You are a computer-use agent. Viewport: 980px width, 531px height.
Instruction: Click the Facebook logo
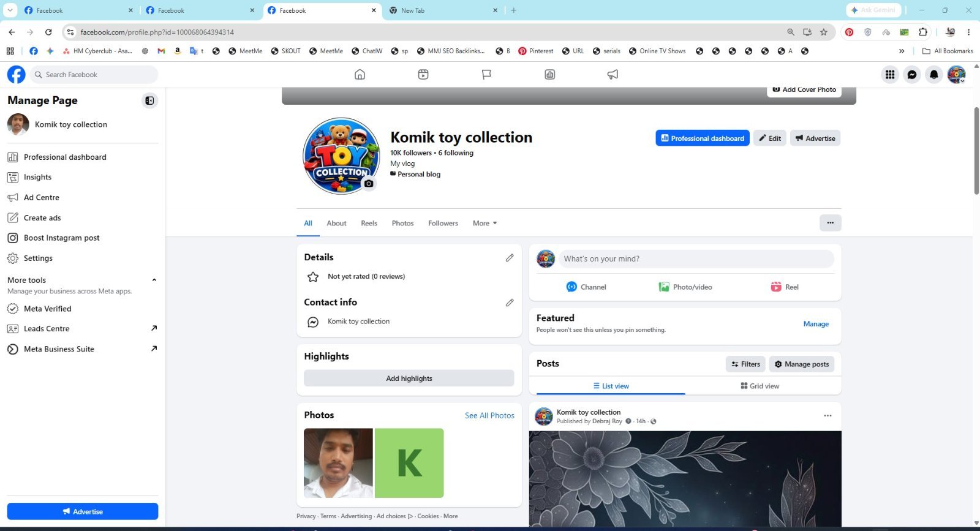(x=17, y=75)
